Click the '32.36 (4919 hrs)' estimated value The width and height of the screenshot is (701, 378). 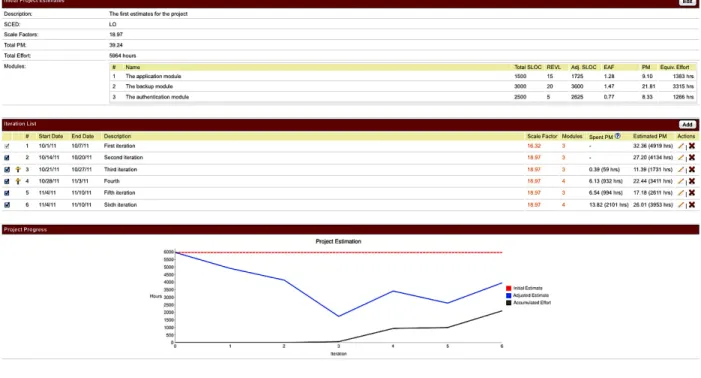[x=653, y=146]
